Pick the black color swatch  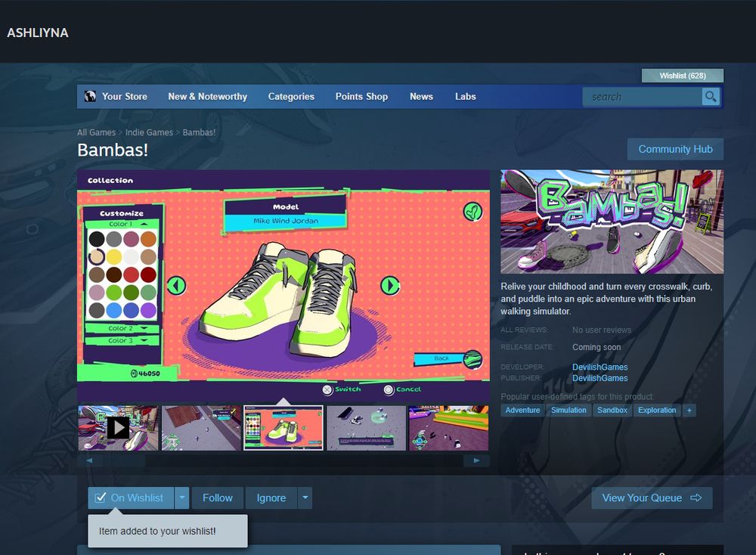pyautogui.click(x=97, y=239)
